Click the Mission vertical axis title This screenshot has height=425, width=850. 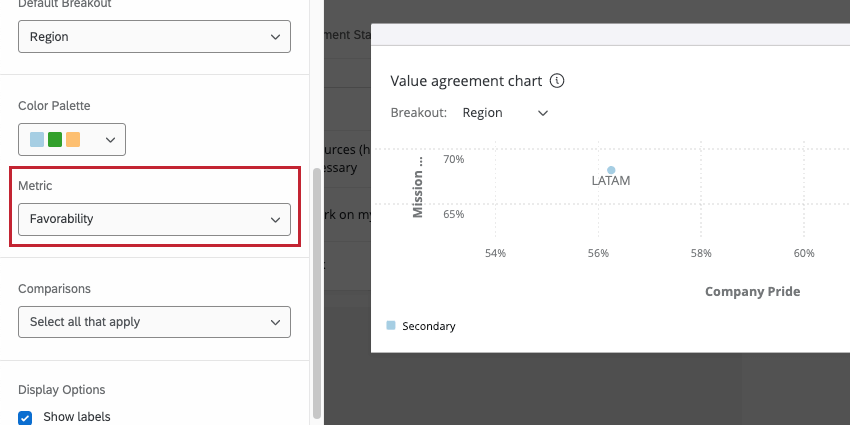(x=420, y=185)
